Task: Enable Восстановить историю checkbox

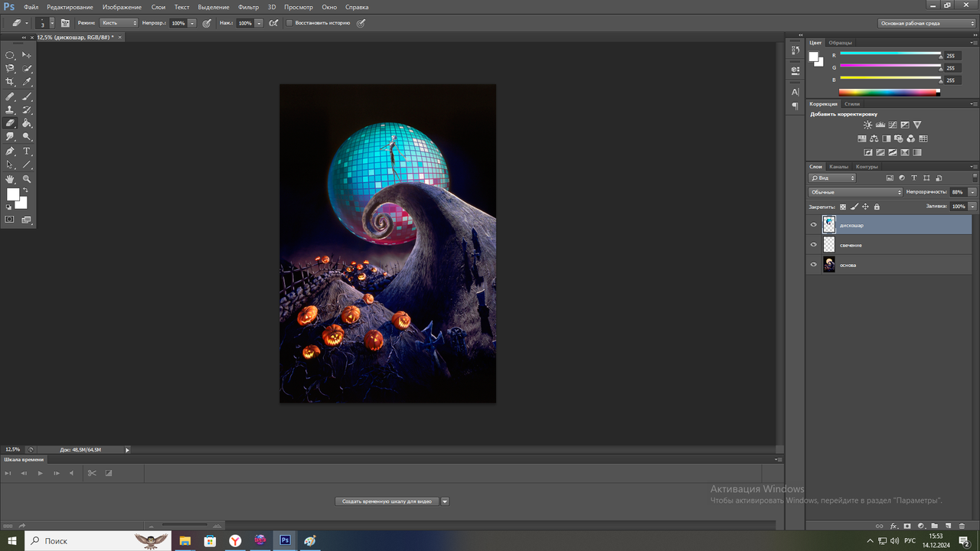Action: pyautogui.click(x=289, y=23)
